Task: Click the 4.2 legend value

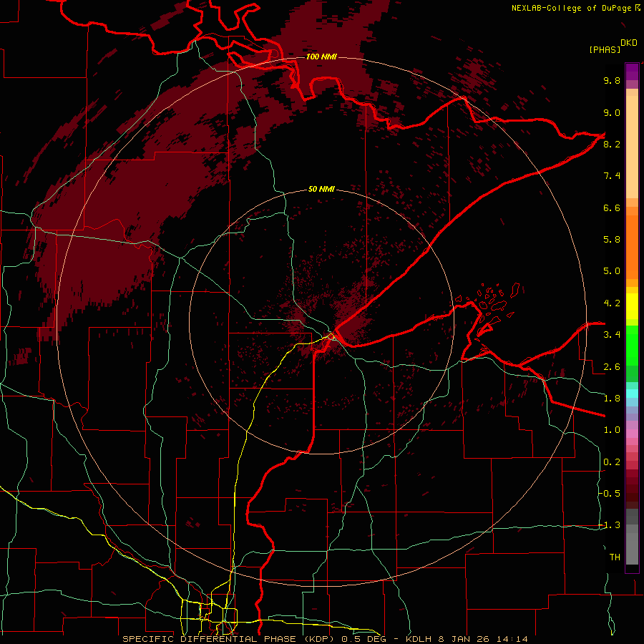Action: pos(612,303)
